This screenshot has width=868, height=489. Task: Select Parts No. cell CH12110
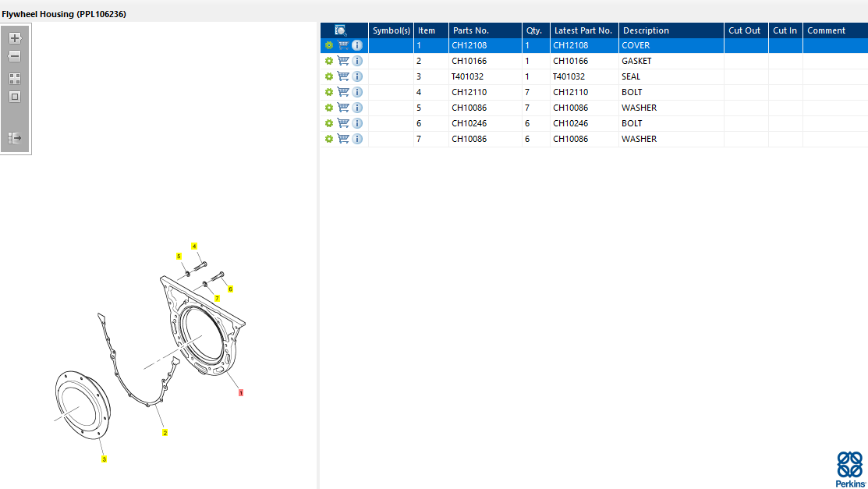(485, 92)
